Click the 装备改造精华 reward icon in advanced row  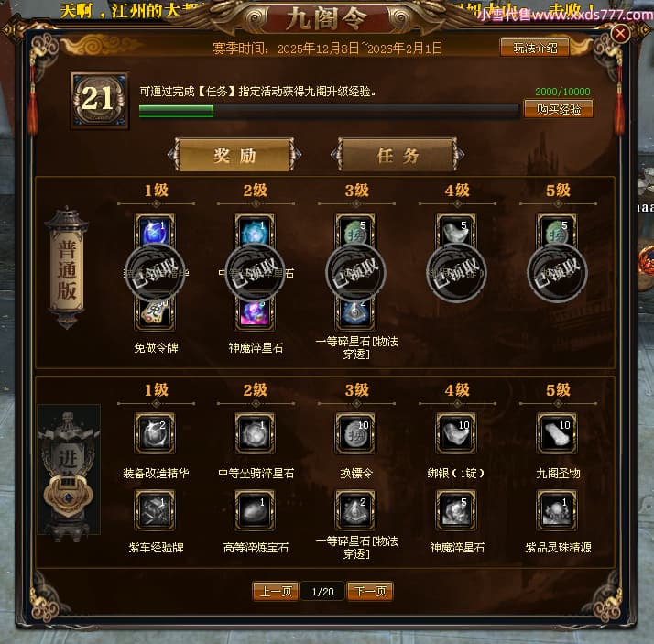click(x=155, y=433)
